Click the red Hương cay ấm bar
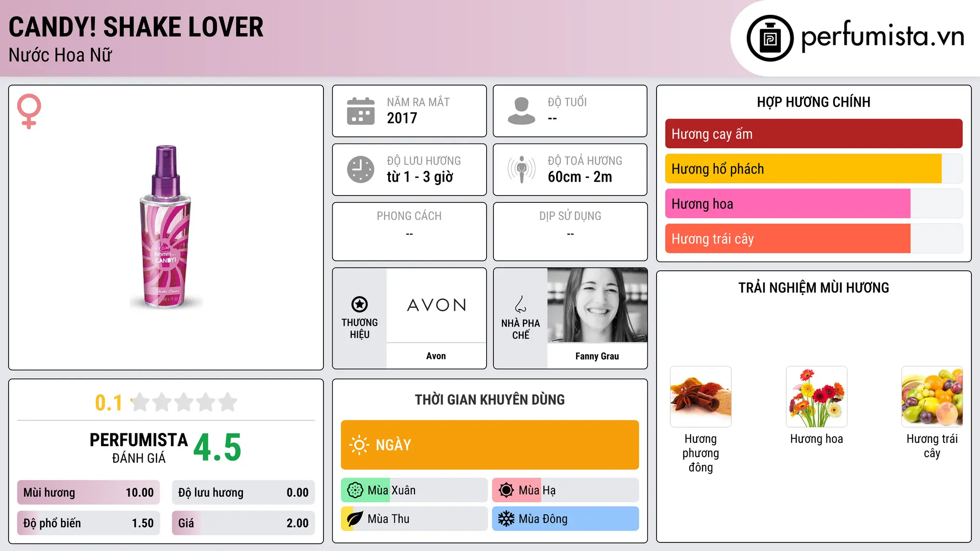The height and width of the screenshot is (551, 980). click(x=813, y=134)
